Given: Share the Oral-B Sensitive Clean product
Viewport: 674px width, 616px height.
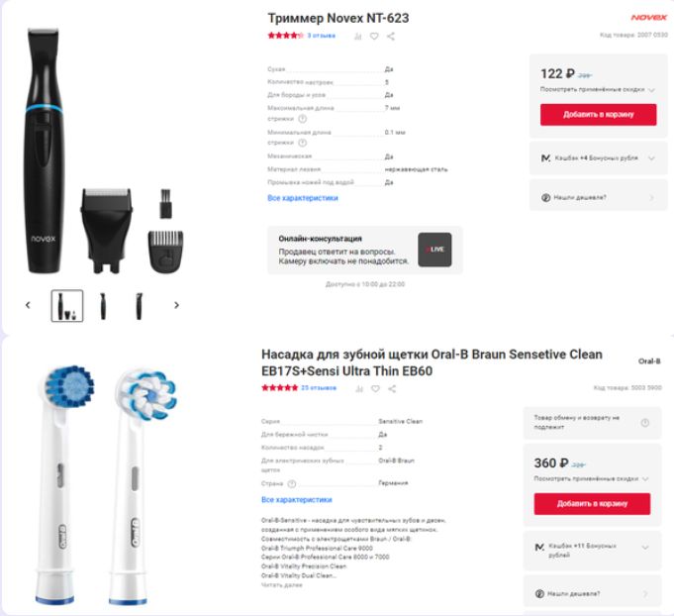Looking at the screenshot, I should click(x=392, y=389).
